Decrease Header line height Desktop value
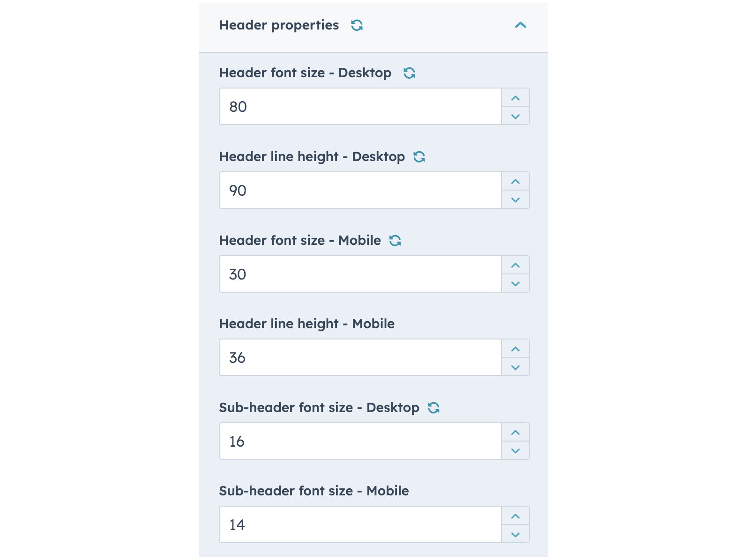Viewport: 747px width, 560px height. (515, 200)
